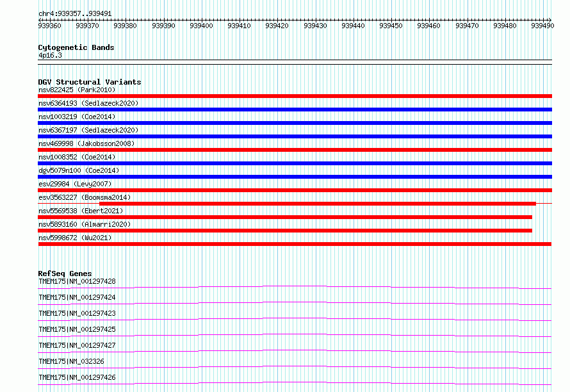Click the chr4:939357..939491 region label
Viewport: 570px width, 392px height.
75,14
